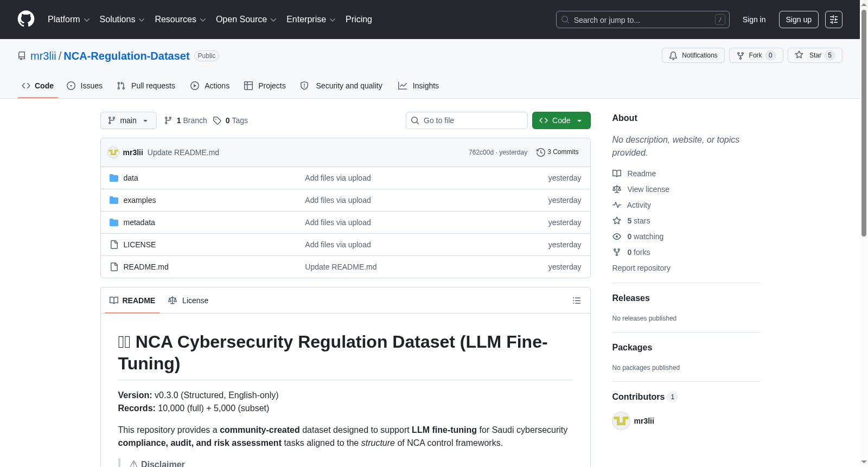Viewport: 868px width, 467px height.
Task: Click the star icon in Star button
Action: 799,55
